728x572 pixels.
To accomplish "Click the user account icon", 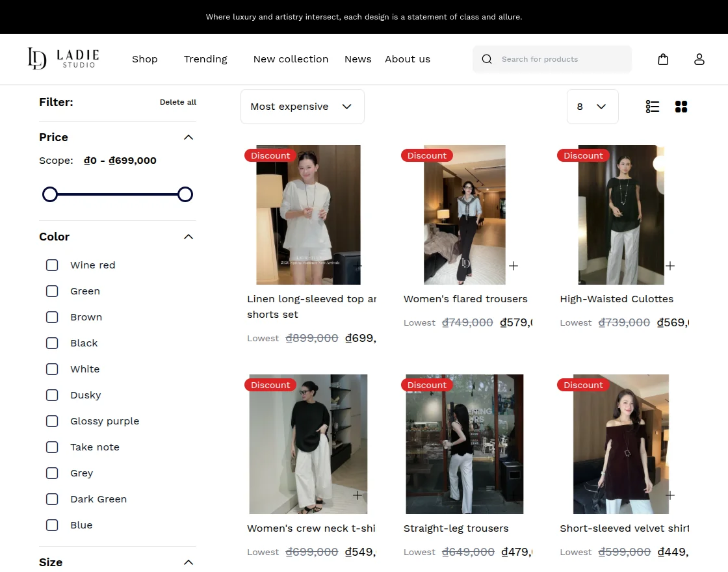I will (699, 59).
